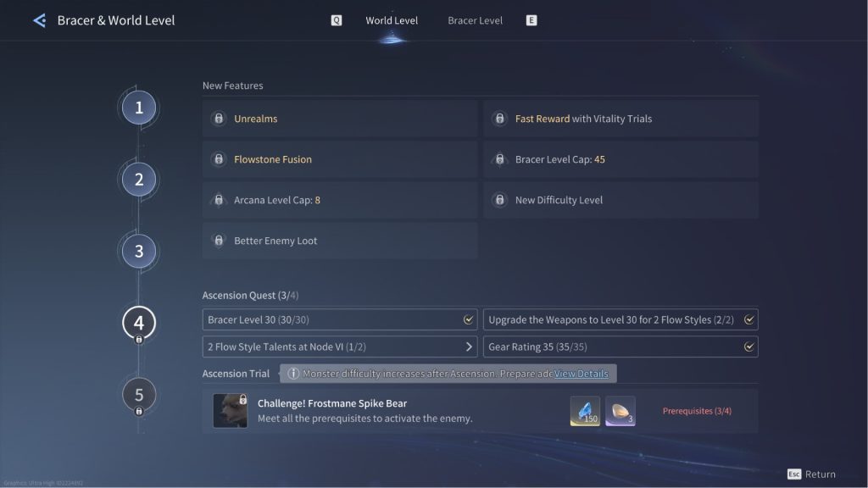Expand the 2 Flow Style Talents quest arrow
This screenshot has width=868, height=488.
[x=470, y=347]
